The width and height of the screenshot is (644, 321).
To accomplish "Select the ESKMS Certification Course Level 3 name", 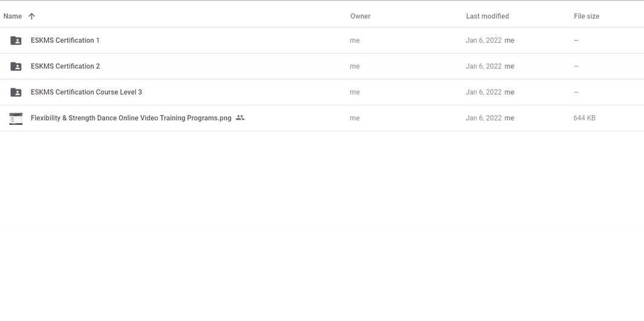I will coord(86,92).
